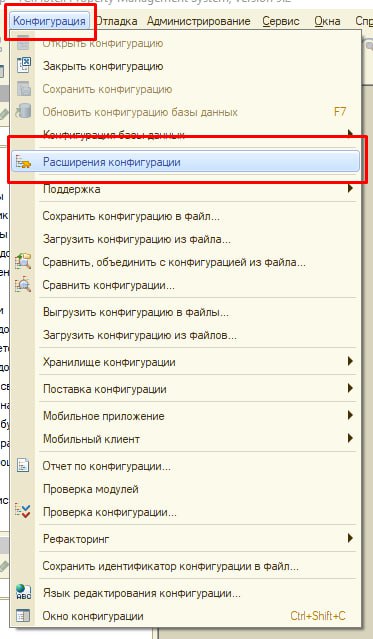373x639 pixels.
Task: Select Закрыть конфигурацию
Action: coord(103,66)
